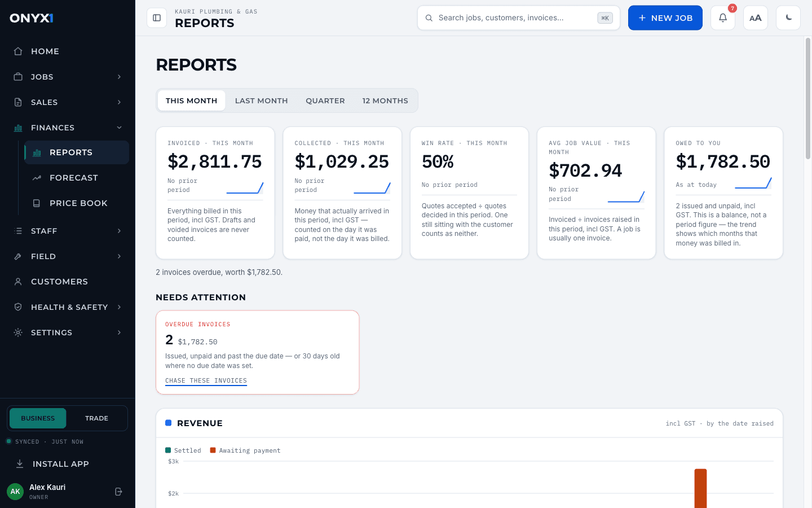Click the AK user avatar
Viewport: 812px width, 508px height.
[x=15, y=492]
